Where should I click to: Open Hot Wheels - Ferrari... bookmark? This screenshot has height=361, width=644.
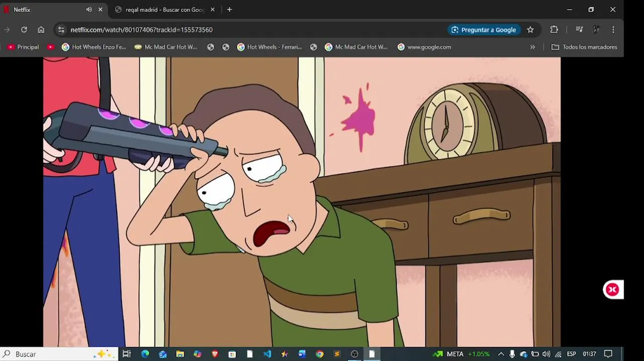click(x=269, y=47)
